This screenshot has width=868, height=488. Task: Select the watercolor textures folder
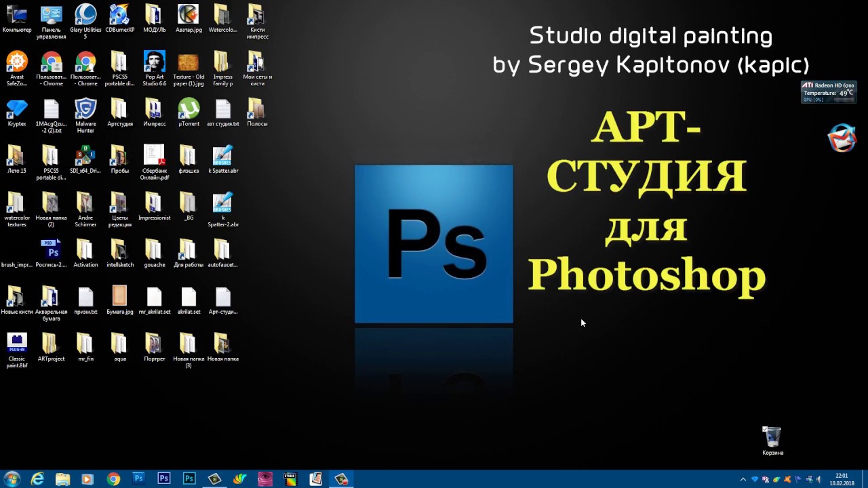click(x=17, y=209)
